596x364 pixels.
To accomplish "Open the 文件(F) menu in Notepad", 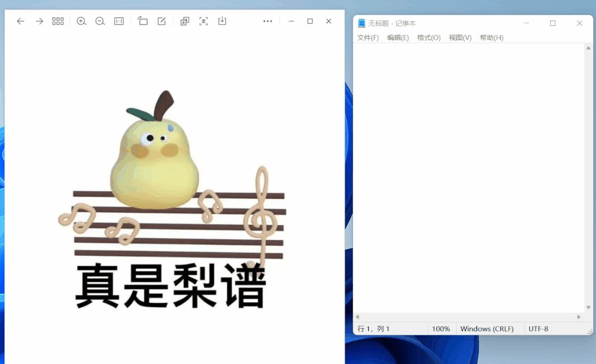I will pos(368,38).
